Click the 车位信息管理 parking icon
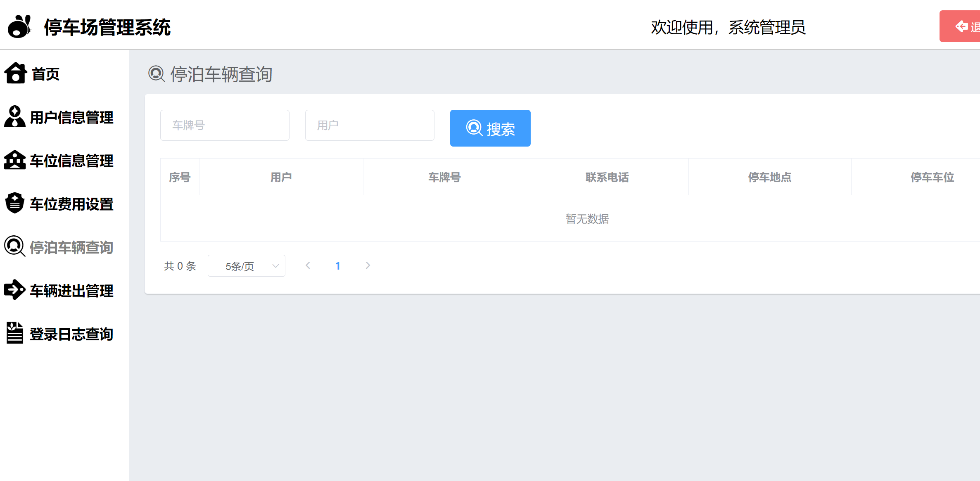980x481 pixels. pyautogui.click(x=14, y=161)
